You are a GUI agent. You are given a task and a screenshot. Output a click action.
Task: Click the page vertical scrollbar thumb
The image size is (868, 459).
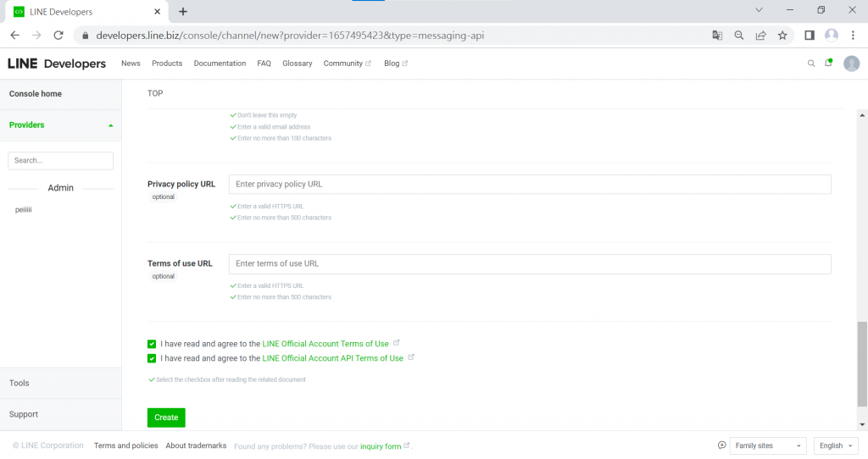point(862,364)
